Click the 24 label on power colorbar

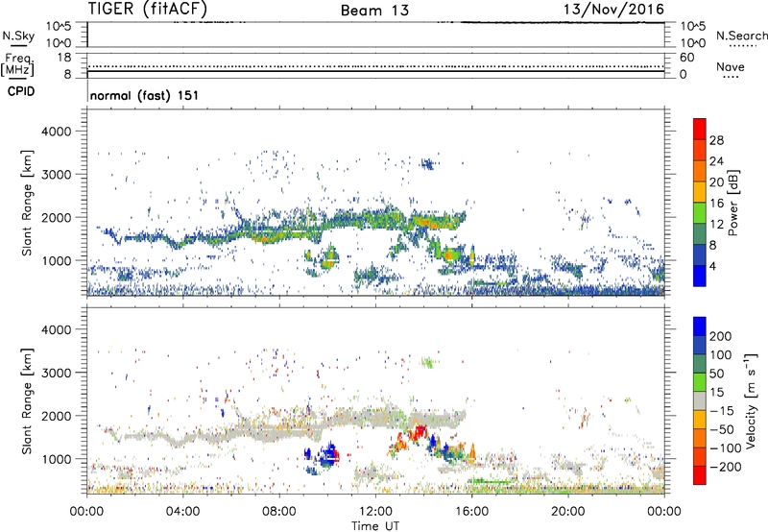click(716, 161)
